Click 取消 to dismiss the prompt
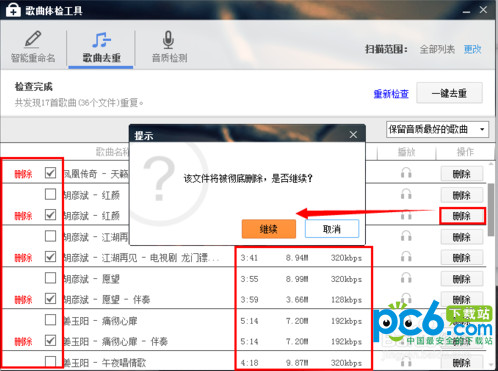 (332, 229)
